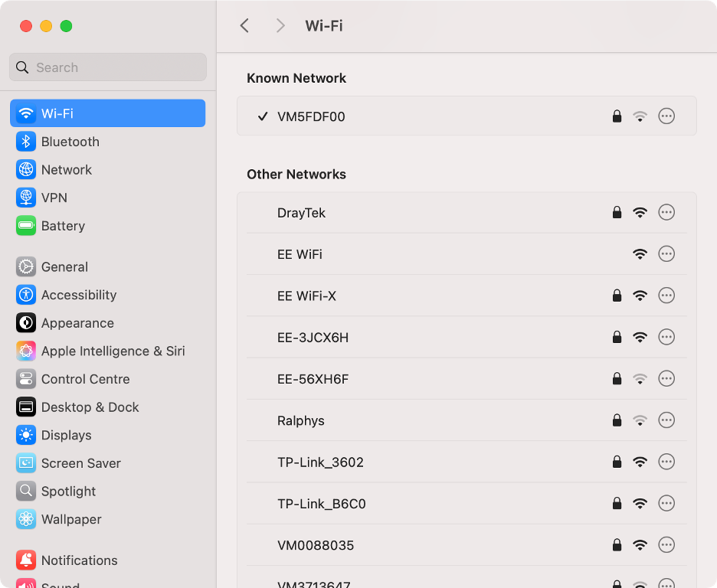The height and width of the screenshot is (588, 717).
Task: Open more options for TP-Link_3602
Action: 666,462
